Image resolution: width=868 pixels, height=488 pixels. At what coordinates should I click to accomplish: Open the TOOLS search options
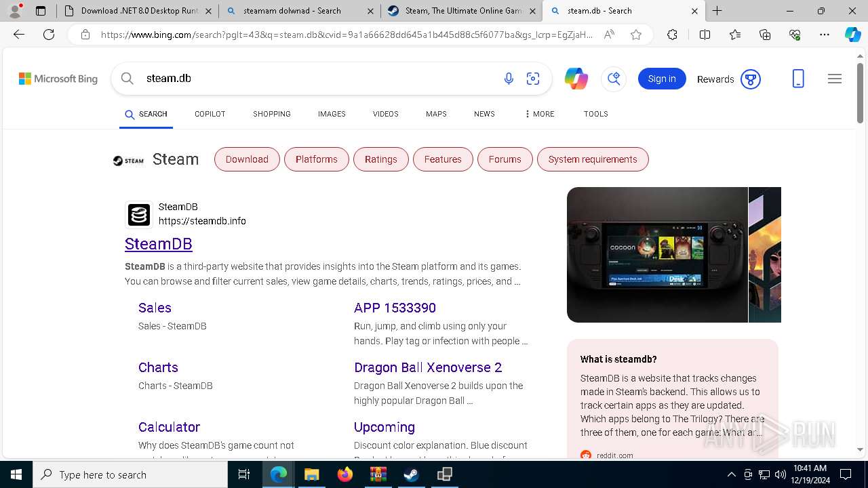tap(596, 114)
